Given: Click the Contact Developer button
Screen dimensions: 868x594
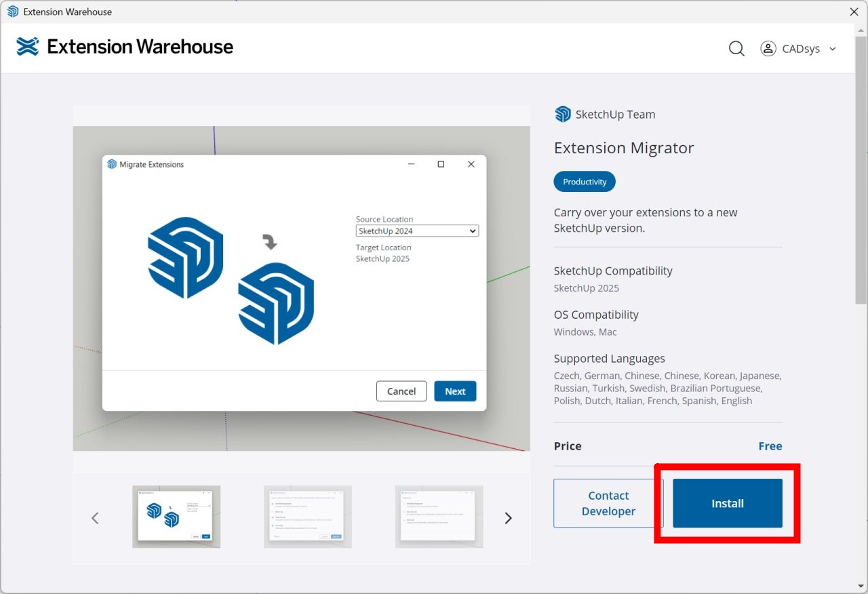Looking at the screenshot, I should (x=608, y=503).
